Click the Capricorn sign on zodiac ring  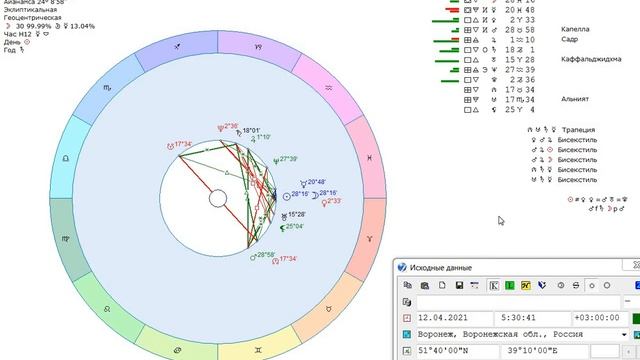click(258, 47)
